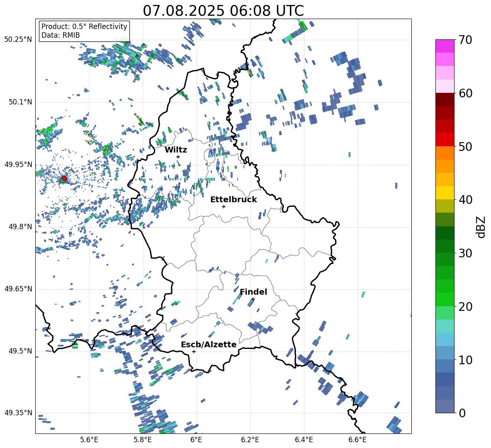The width and height of the screenshot is (491, 448).
Task: Select the Wiltz city label
Action: point(176,150)
